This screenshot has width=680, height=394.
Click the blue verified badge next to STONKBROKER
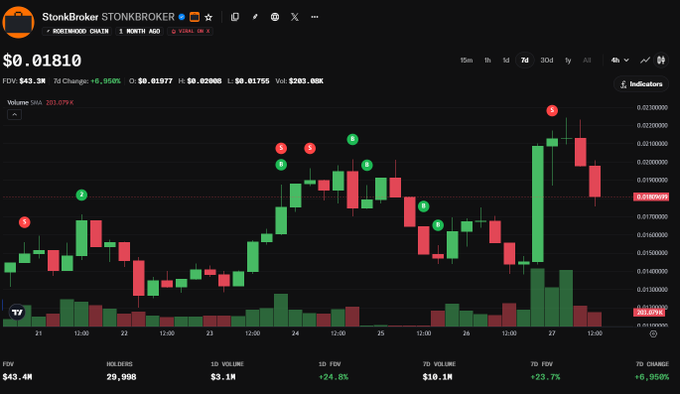pos(182,17)
